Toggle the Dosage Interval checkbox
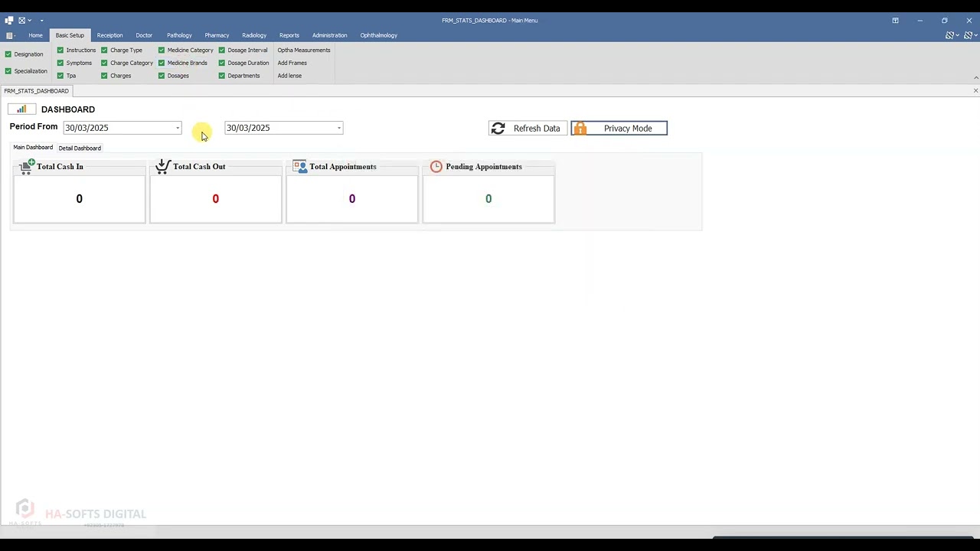The height and width of the screenshot is (551, 980). 222,51
